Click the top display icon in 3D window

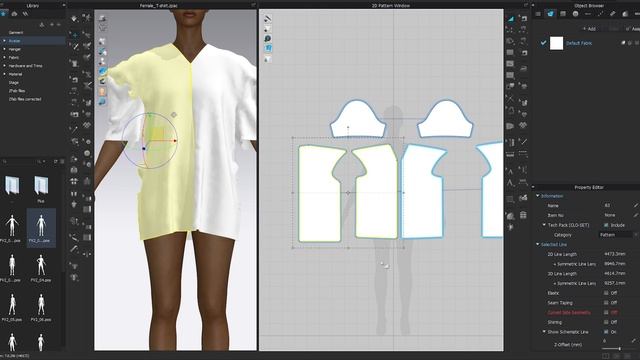click(102, 18)
